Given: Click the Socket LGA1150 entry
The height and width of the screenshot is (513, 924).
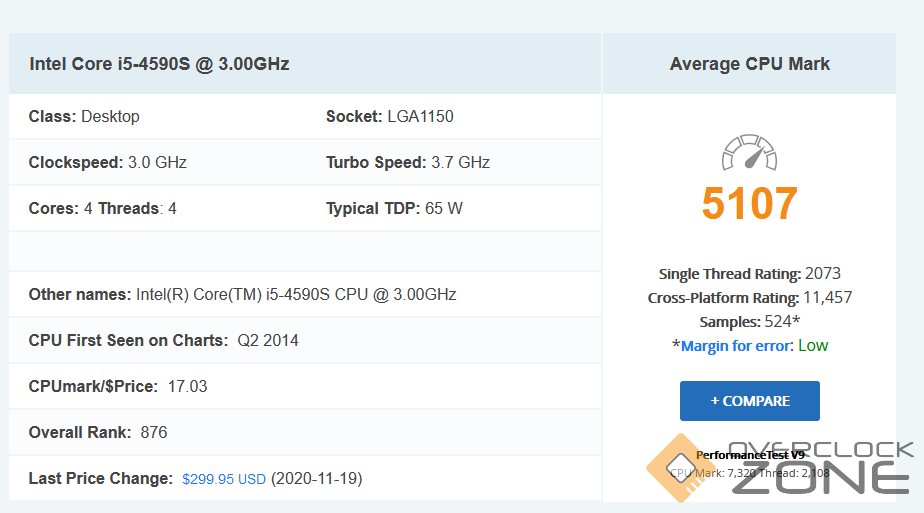Looking at the screenshot, I should click(389, 116).
